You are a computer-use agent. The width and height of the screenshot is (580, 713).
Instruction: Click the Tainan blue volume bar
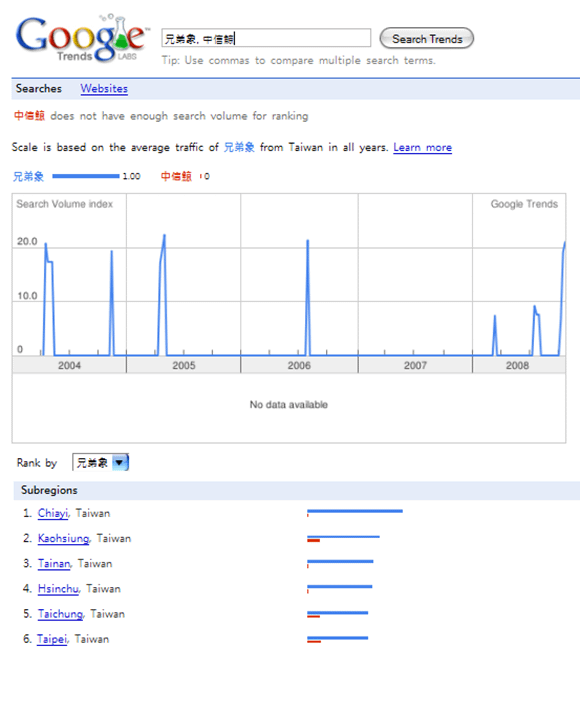(340, 562)
